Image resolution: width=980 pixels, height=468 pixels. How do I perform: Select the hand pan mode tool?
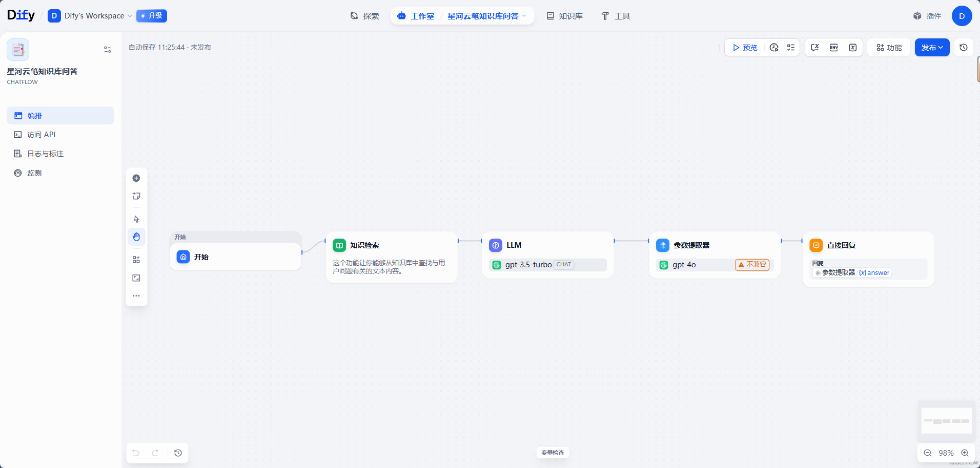pyautogui.click(x=136, y=237)
